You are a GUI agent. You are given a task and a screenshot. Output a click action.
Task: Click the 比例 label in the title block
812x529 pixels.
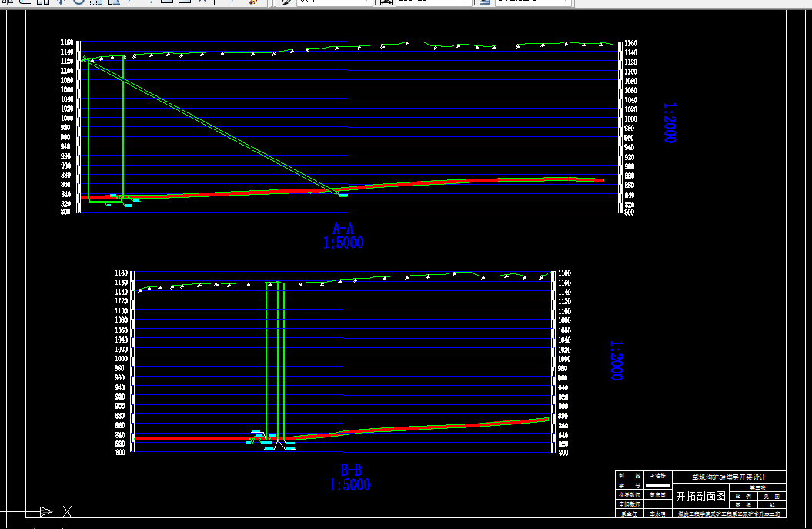click(743, 497)
